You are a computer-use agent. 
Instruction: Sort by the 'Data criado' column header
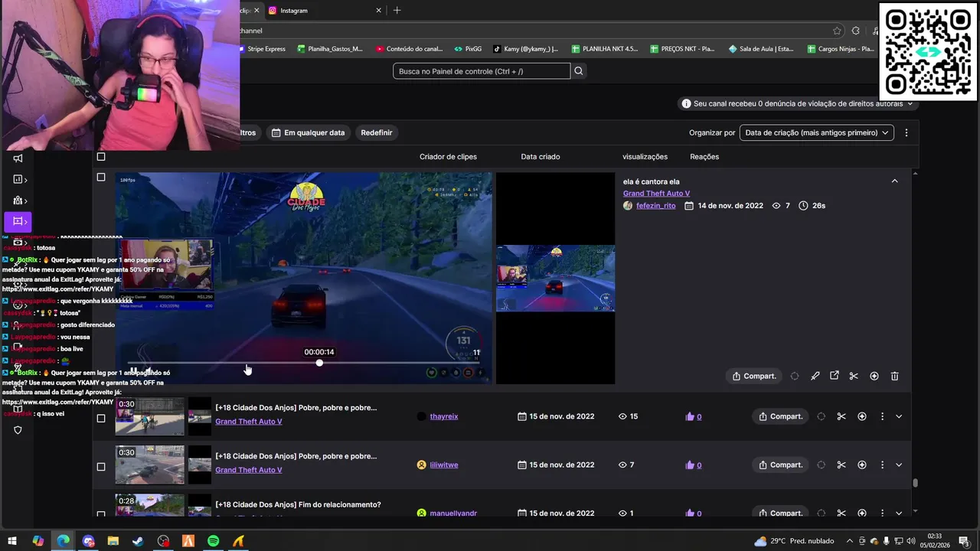tap(541, 157)
